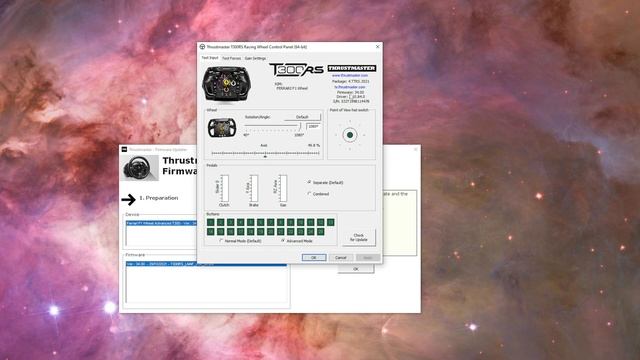Click the rotation angle value field
Viewport: 640px width, 360px height.
313,127
